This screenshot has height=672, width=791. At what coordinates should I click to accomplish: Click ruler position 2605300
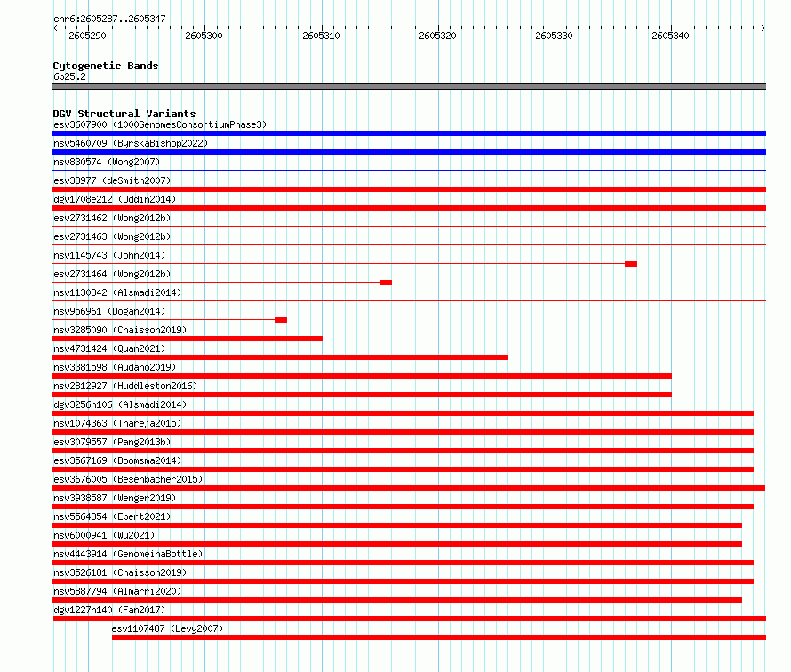point(204,36)
